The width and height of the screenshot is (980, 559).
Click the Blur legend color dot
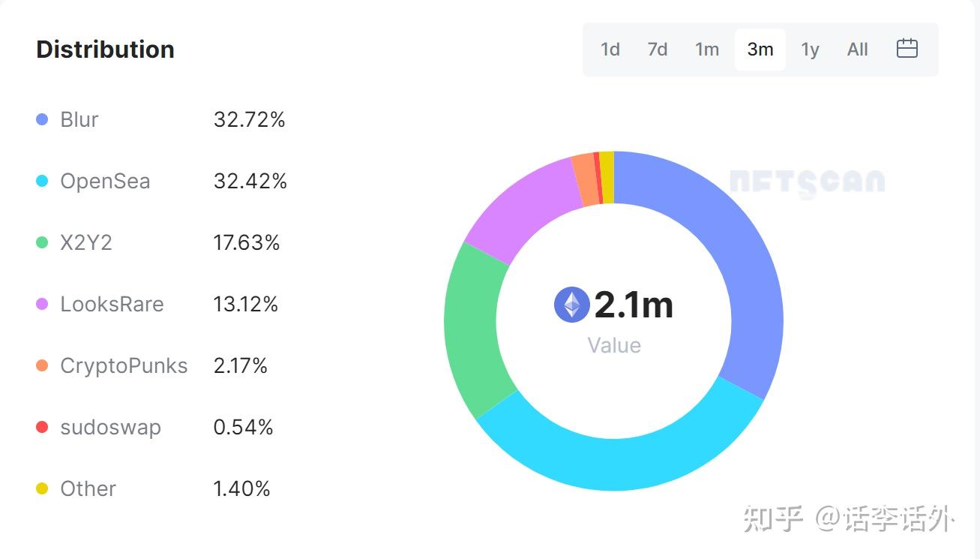(42, 119)
